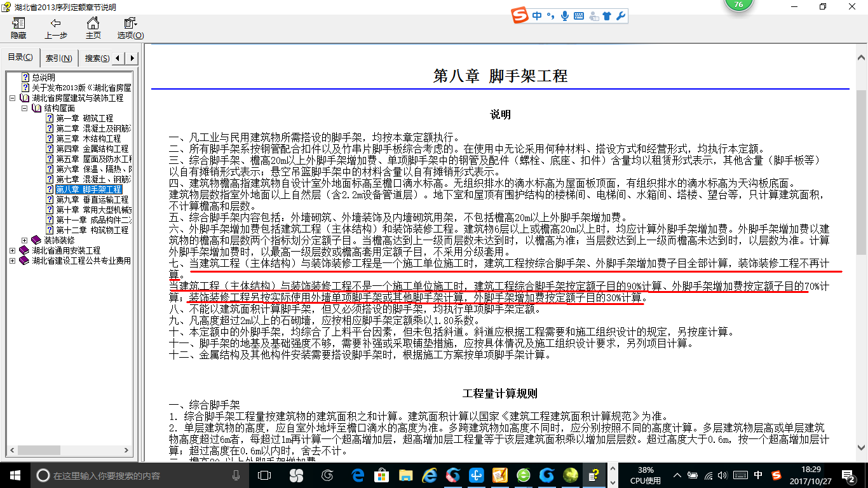This screenshot has width=868, height=488.
Task: Open the 主页 (Home) page
Action: [93, 29]
